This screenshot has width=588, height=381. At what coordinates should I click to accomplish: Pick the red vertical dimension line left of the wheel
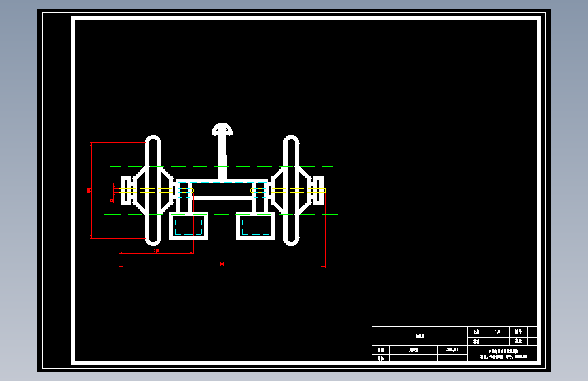[x=91, y=190]
